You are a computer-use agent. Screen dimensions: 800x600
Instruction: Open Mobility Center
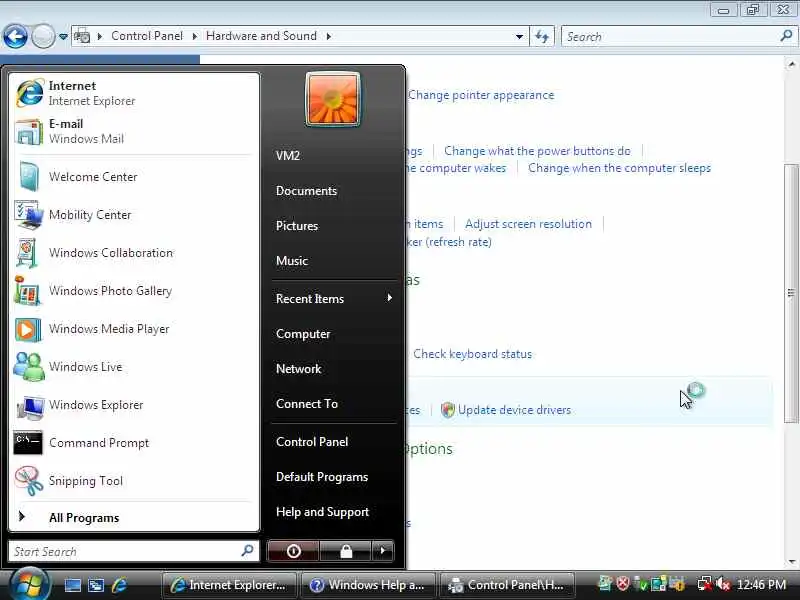[134, 215]
